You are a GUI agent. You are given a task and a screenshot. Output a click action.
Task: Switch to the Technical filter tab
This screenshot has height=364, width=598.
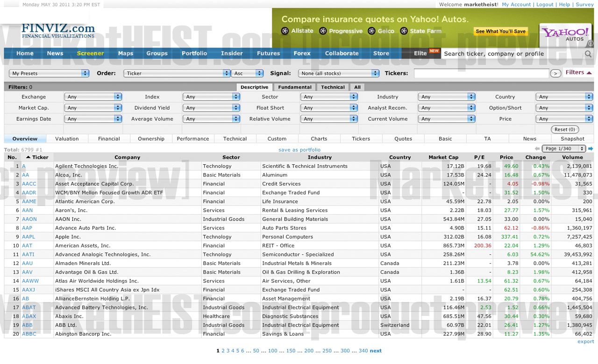333,87
